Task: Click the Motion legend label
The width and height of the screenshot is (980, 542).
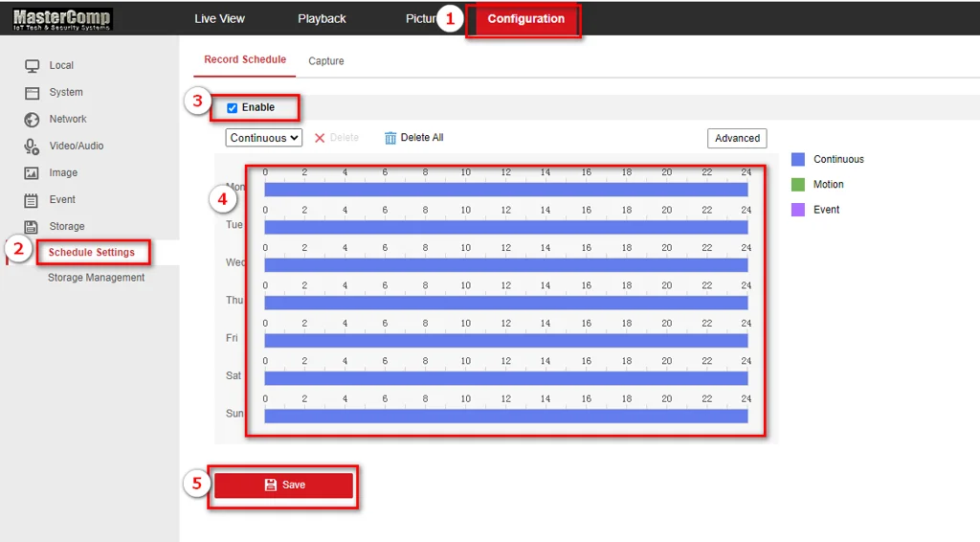Action: [x=828, y=185]
